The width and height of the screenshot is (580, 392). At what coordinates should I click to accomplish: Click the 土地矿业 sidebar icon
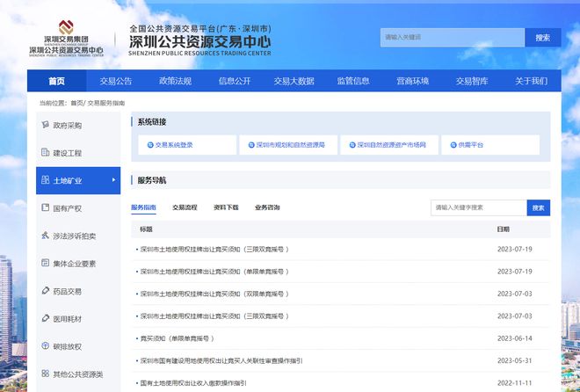45,180
